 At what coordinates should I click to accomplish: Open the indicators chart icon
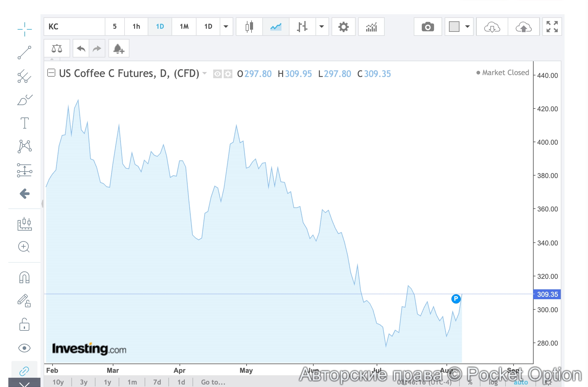click(371, 27)
